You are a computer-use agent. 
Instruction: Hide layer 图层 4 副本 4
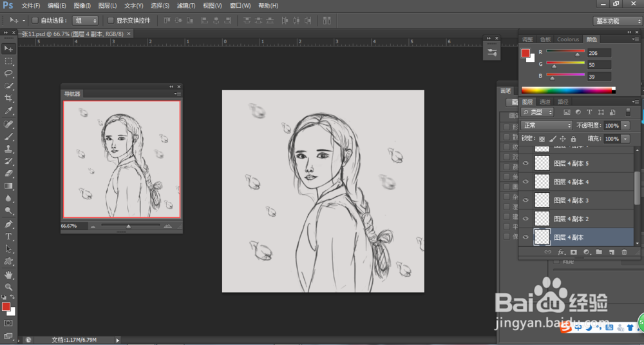(x=526, y=182)
